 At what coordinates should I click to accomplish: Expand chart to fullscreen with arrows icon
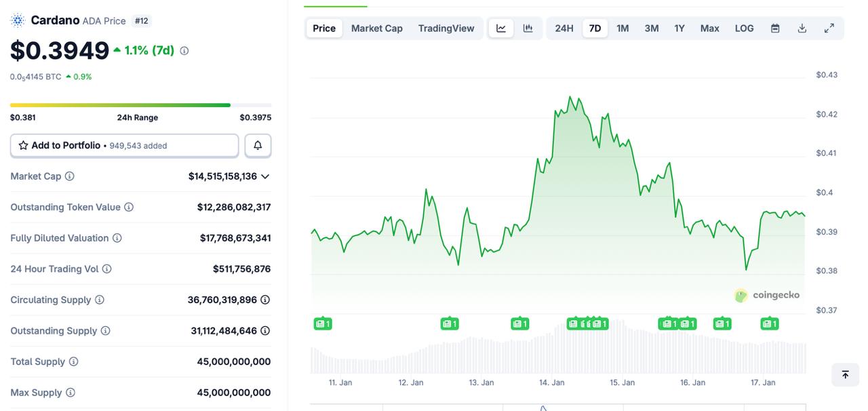tap(829, 28)
